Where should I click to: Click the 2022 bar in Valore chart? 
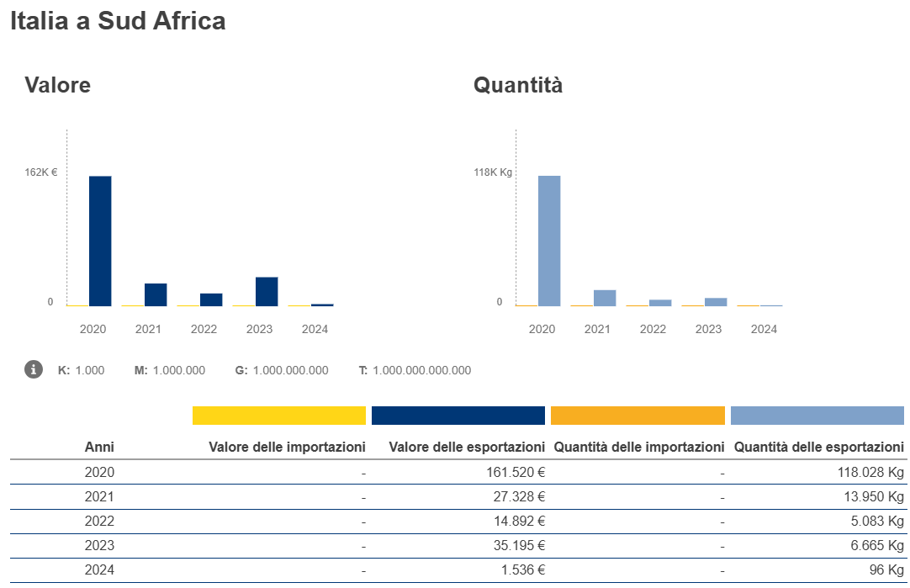tap(211, 299)
